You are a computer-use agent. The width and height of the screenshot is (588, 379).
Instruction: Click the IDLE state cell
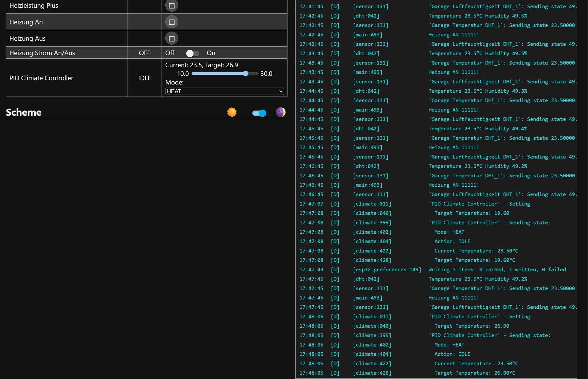pyautogui.click(x=144, y=78)
